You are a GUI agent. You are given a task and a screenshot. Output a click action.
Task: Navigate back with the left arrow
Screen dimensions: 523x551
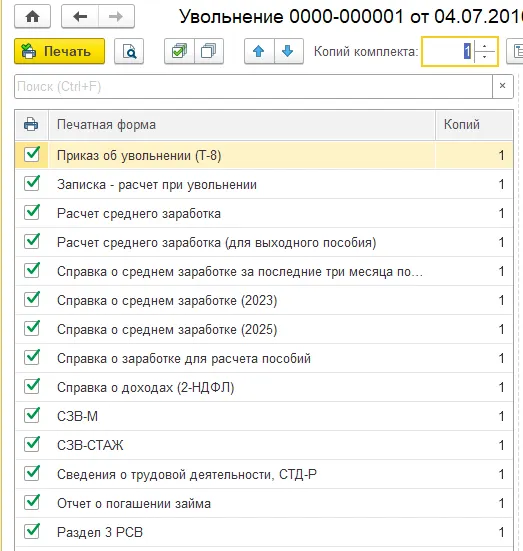[x=80, y=16]
